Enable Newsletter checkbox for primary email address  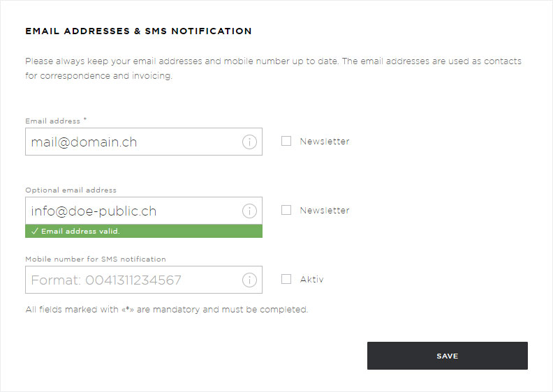(x=286, y=141)
